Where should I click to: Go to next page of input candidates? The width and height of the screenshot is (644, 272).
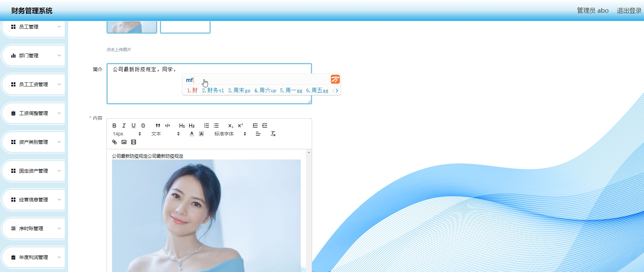click(337, 91)
